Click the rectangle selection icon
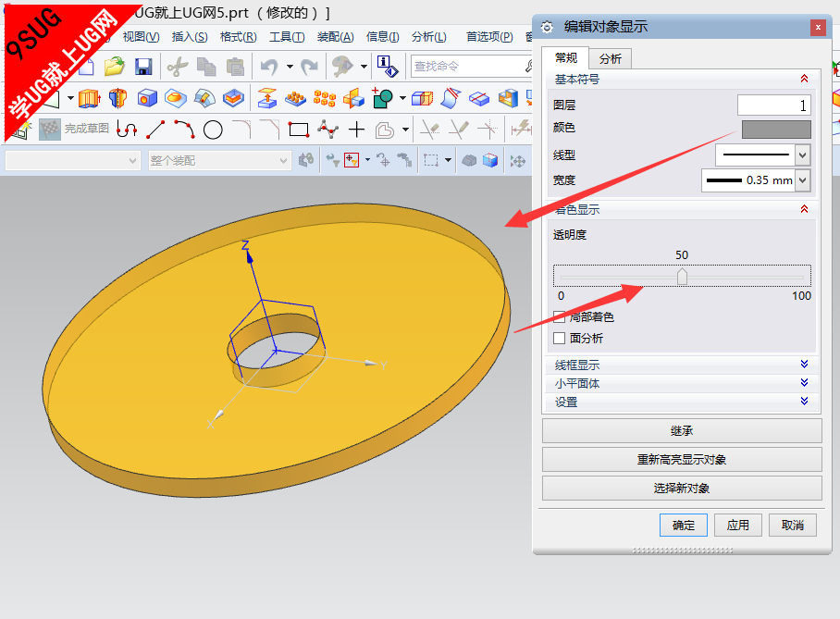The image size is (840, 619). [431, 160]
